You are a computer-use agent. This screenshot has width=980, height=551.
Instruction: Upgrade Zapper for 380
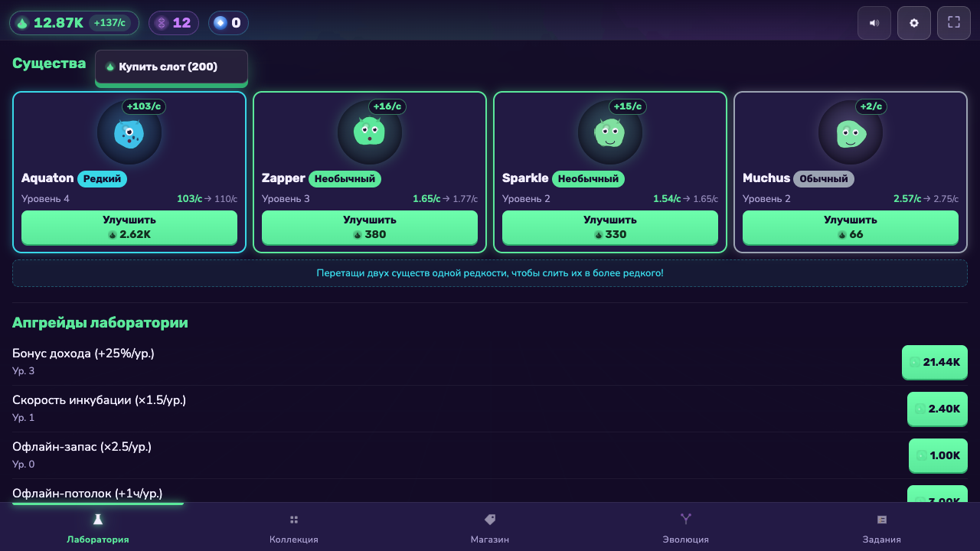pyautogui.click(x=370, y=227)
